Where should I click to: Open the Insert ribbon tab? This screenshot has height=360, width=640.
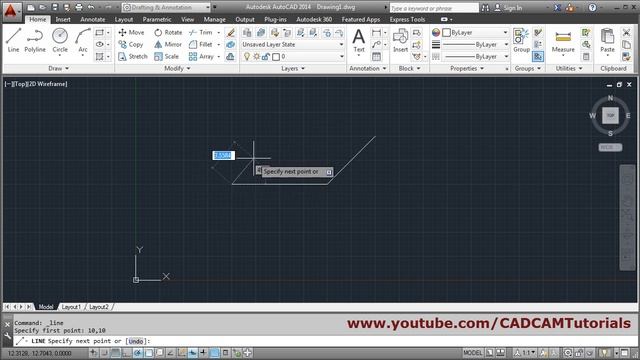tap(63, 19)
